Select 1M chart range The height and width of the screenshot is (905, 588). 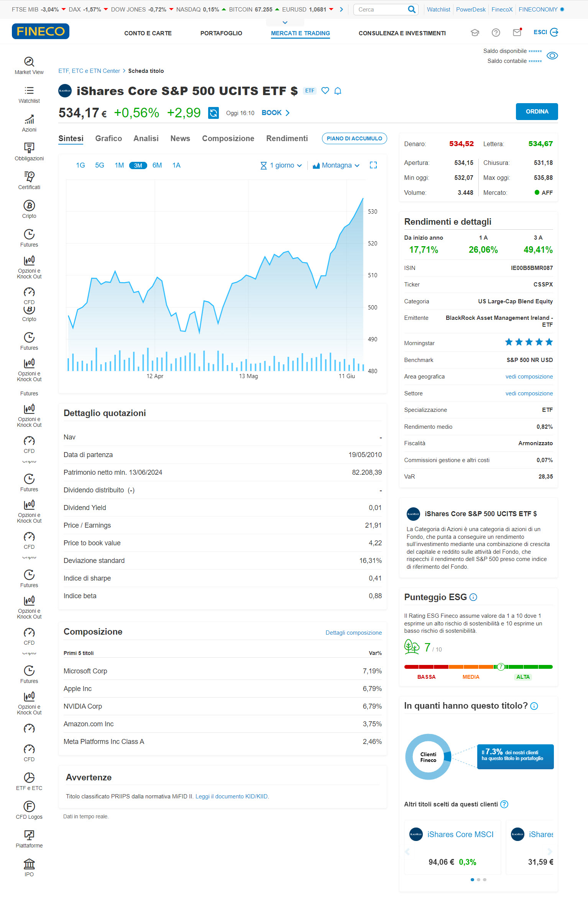(x=119, y=165)
